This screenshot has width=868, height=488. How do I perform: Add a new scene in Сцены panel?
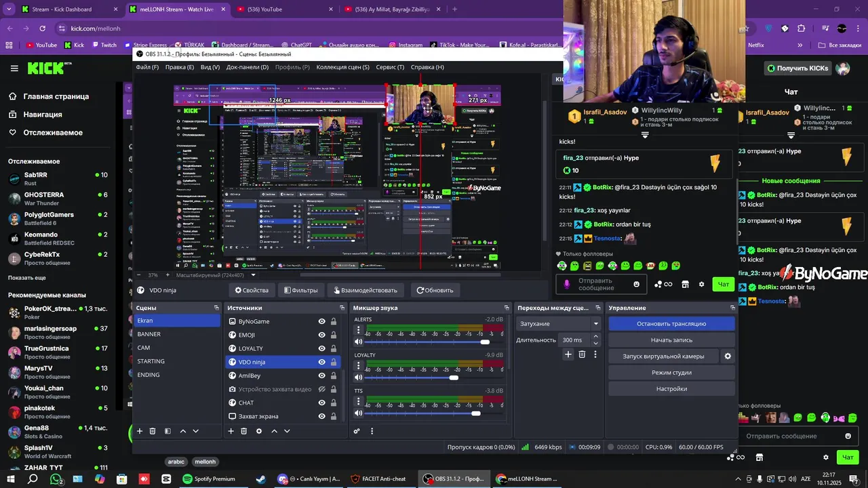(x=140, y=431)
